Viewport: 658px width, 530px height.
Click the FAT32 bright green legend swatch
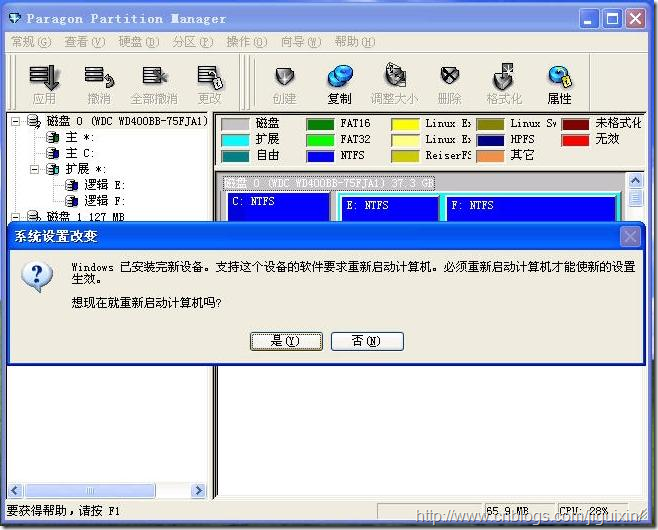[x=320, y=140]
